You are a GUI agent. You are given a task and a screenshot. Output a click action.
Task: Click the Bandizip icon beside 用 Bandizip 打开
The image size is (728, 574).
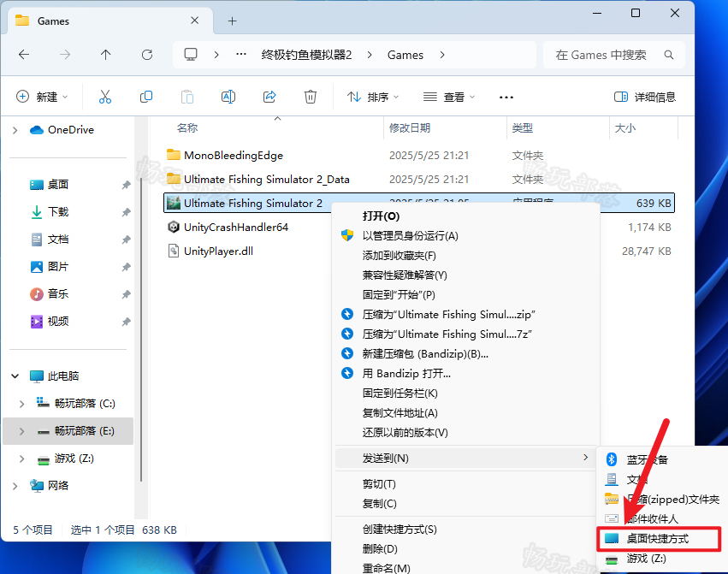pos(347,373)
